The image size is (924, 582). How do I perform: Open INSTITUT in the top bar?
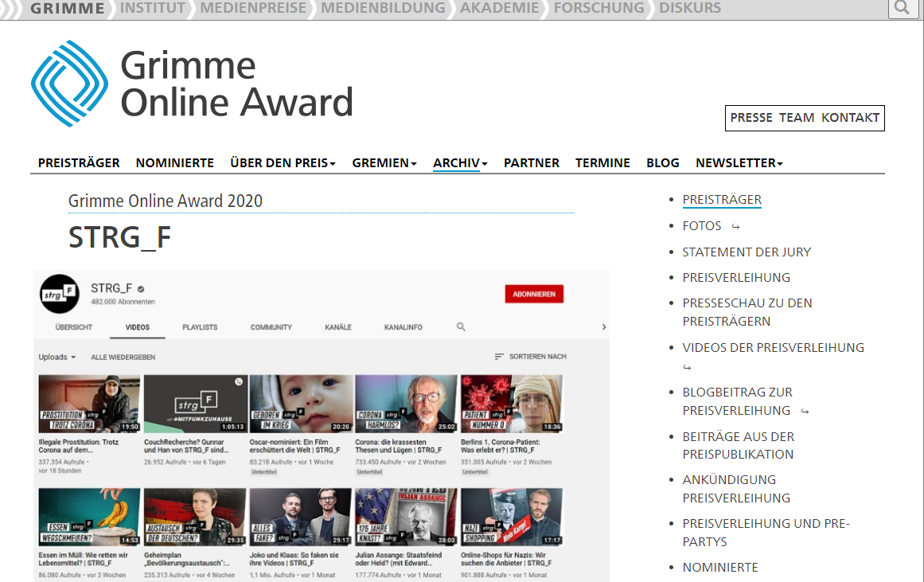(153, 8)
